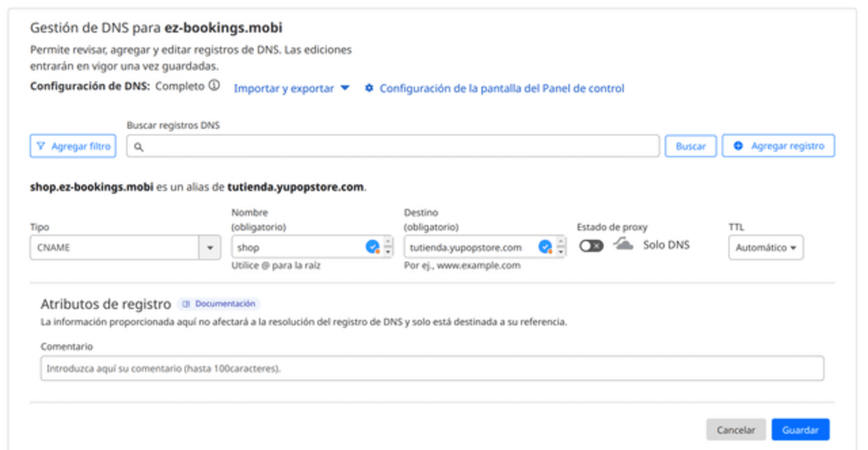Image resolution: width=868 pixels, height=450 pixels.
Task: Open Configuración de la pantalla del Panel link
Action: point(501,88)
